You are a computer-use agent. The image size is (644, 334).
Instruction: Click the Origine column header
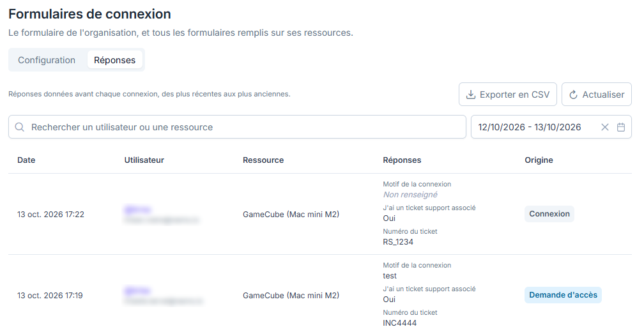click(539, 160)
